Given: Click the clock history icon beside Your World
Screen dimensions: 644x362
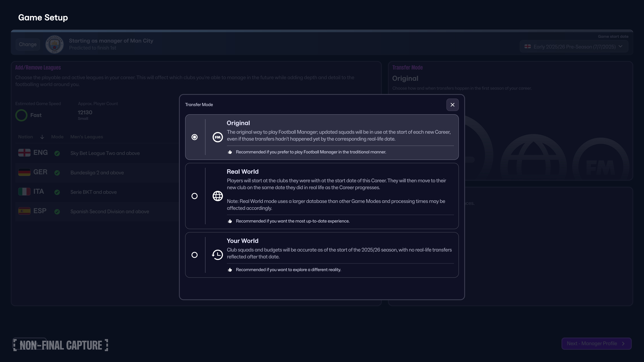Looking at the screenshot, I should [x=218, y=255].
